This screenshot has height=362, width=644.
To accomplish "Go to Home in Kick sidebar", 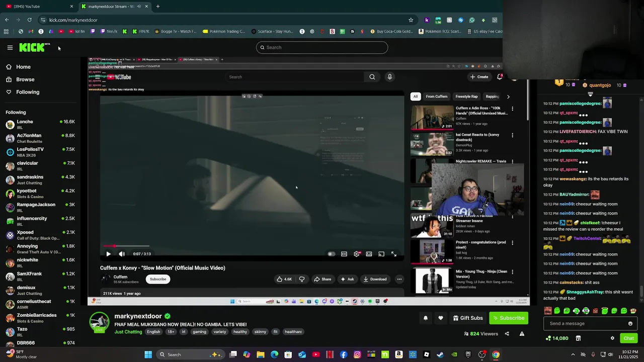I will click(23, 67).
